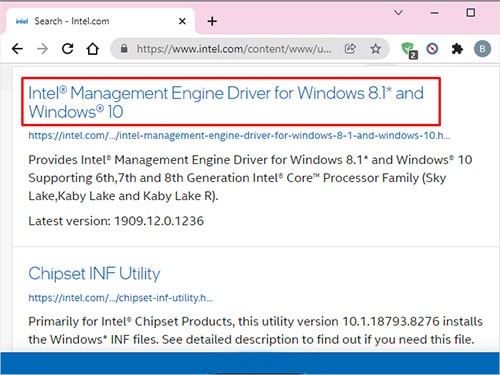The image size is (500, 375).
Task: Open a new browser tab
Action: pyautogui.click(x=212, y=21)
